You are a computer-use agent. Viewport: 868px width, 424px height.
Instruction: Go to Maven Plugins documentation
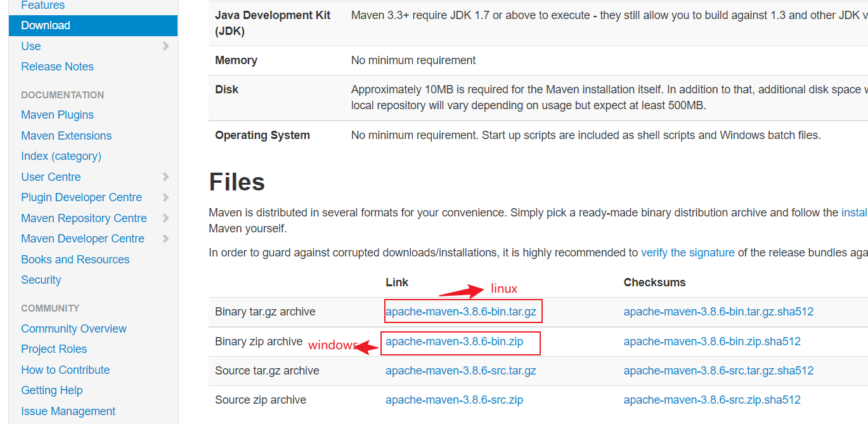coord(57,115)
